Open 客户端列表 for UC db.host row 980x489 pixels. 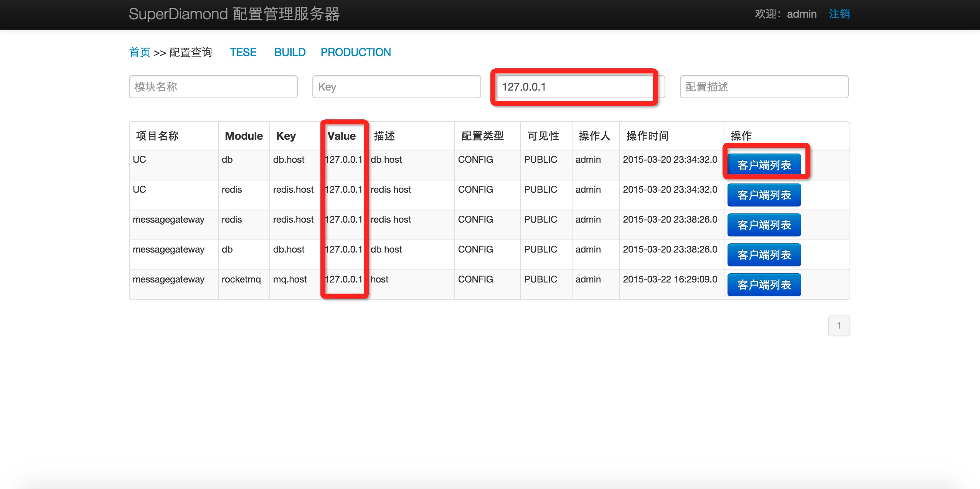pos(764,165)
